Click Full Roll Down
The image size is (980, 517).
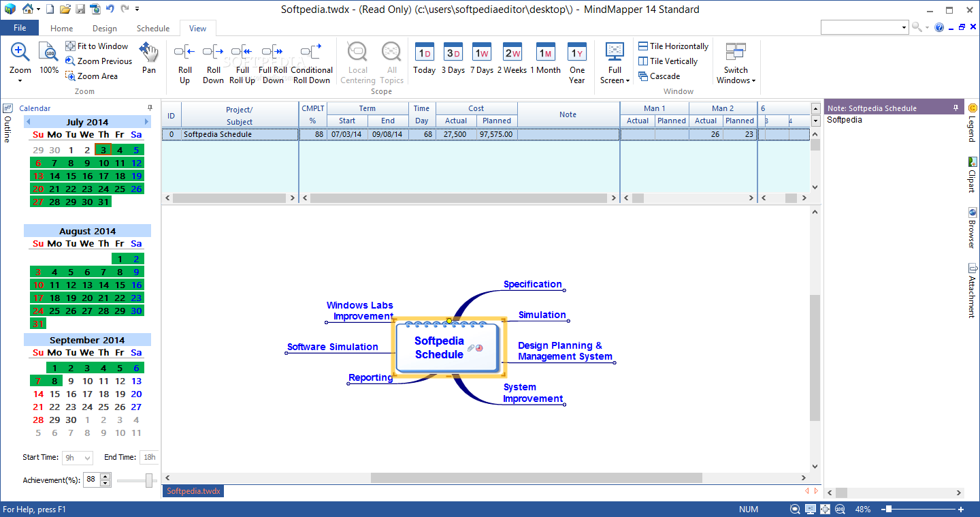pyautogui.click(x=272, y=63)
